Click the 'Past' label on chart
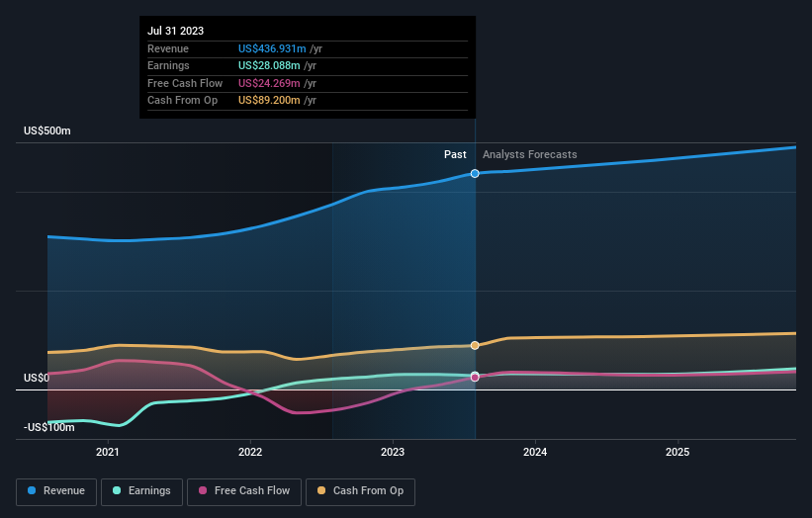 click(x=455, y=154)
